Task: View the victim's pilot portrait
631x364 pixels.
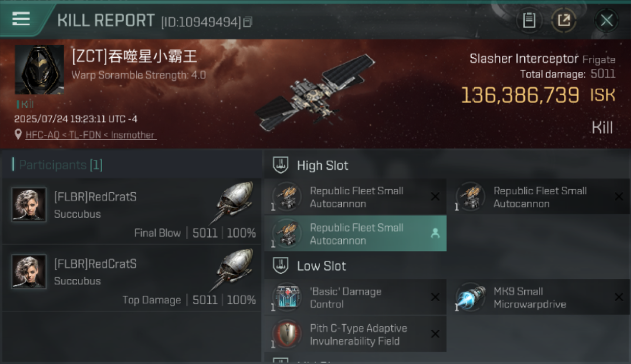Action: click(39, 70)
